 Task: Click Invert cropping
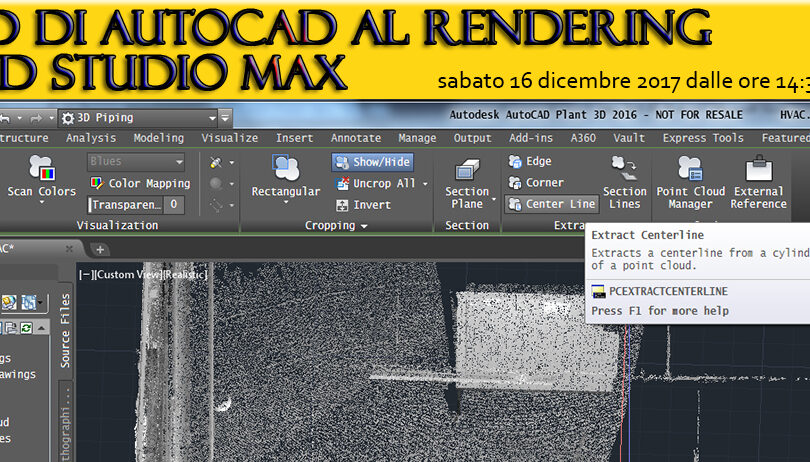363,205
